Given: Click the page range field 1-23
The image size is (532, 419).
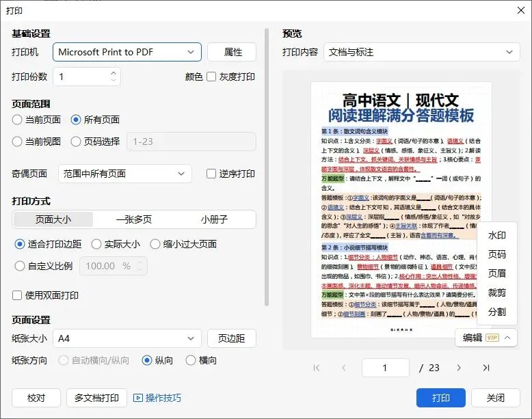Looking at the screenshot, I should [191, 141].
